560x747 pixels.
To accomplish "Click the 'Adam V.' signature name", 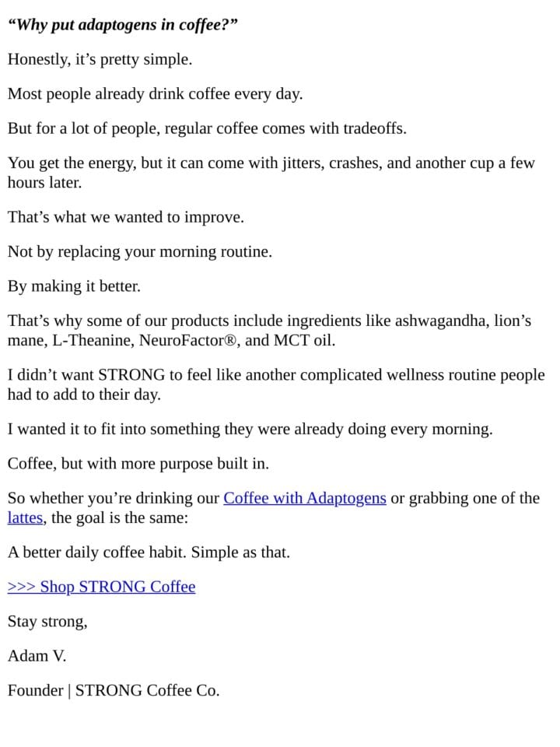I will pos(37,656).
